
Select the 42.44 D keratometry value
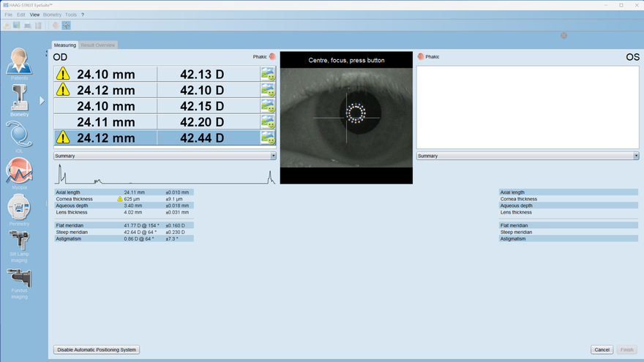pyautogui.click(x=202, y=138)
